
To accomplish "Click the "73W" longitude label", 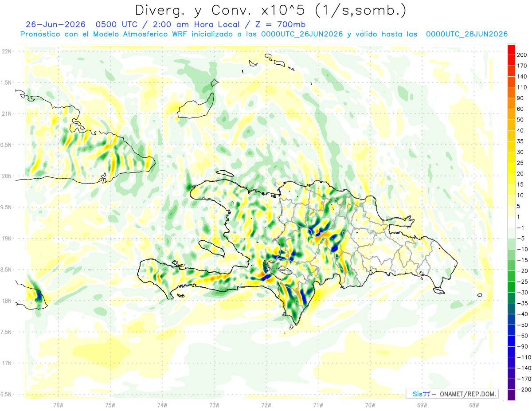I will point(214,404).
